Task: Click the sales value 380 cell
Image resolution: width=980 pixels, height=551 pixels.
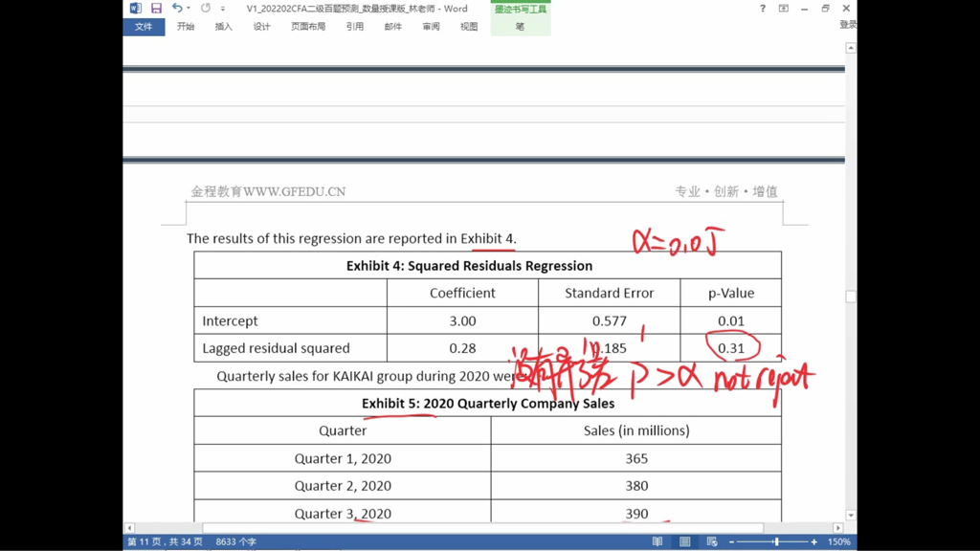Action: pos(636,485)
